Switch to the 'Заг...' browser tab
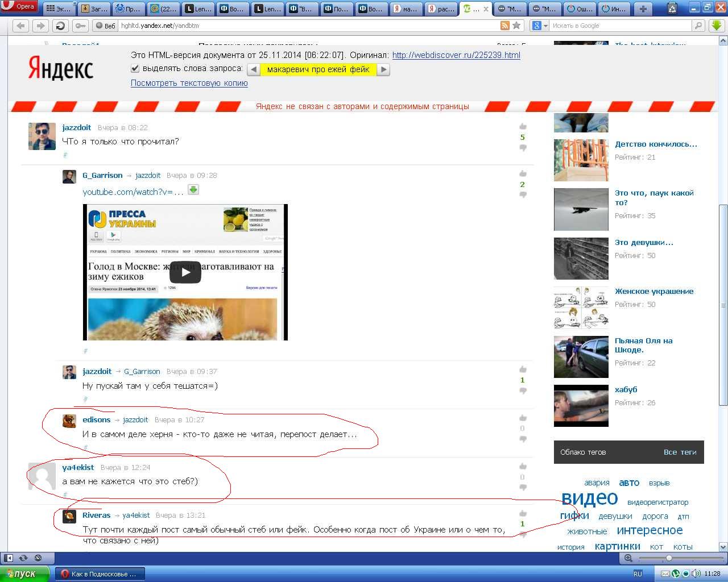 click(x=93, y=9)
